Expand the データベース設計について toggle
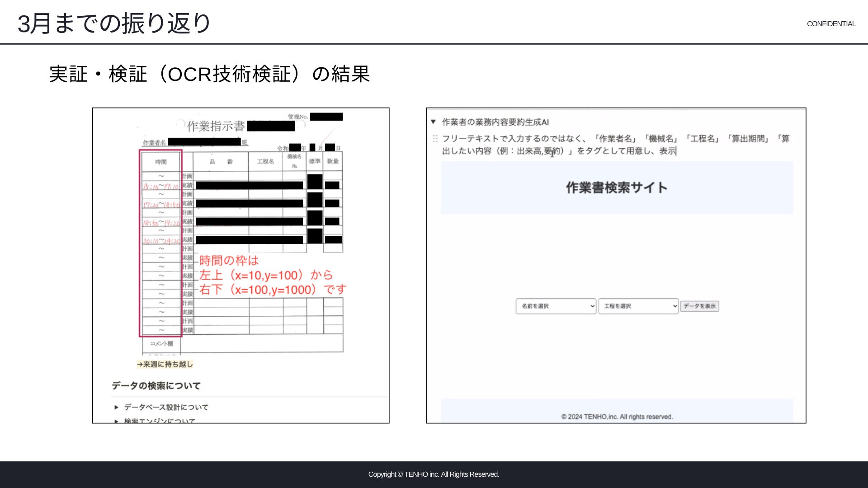This screenshot has height=488, width=868. pos(117,408)
